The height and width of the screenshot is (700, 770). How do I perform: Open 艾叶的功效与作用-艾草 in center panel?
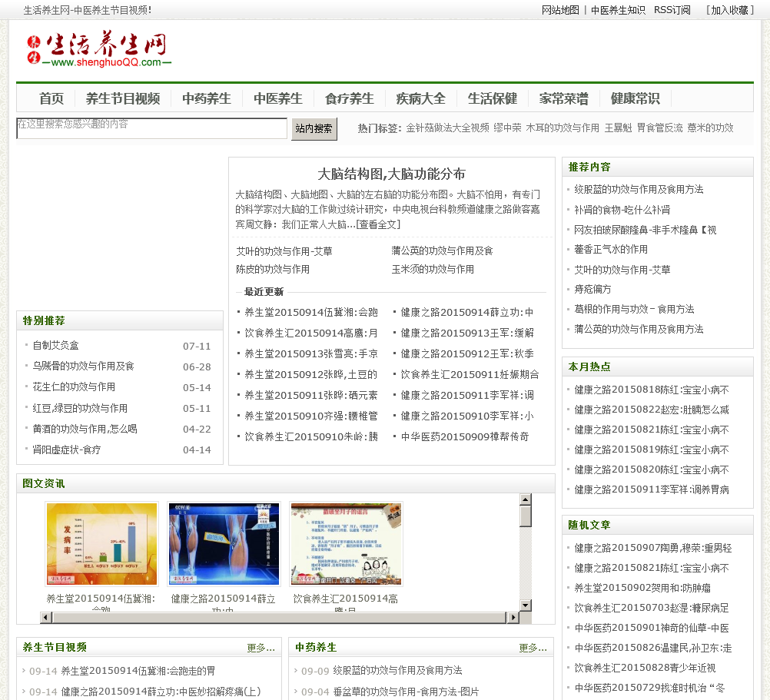coord(284,251)
